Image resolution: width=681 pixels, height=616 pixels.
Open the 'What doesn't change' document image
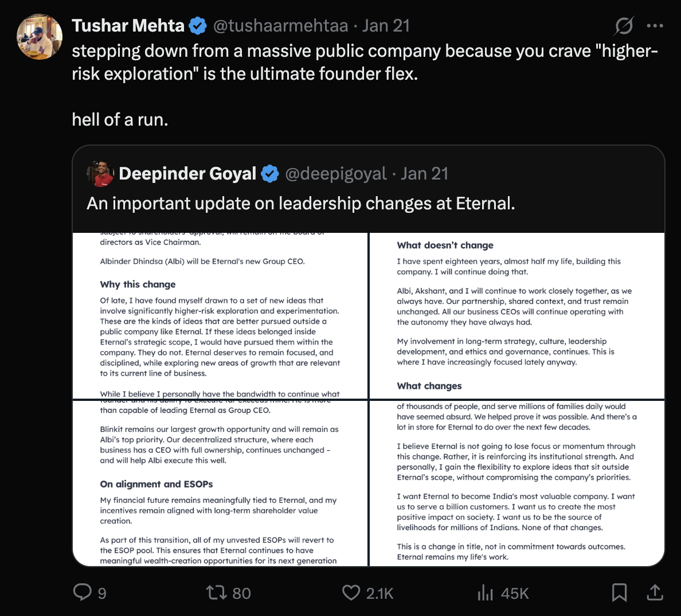517,316
